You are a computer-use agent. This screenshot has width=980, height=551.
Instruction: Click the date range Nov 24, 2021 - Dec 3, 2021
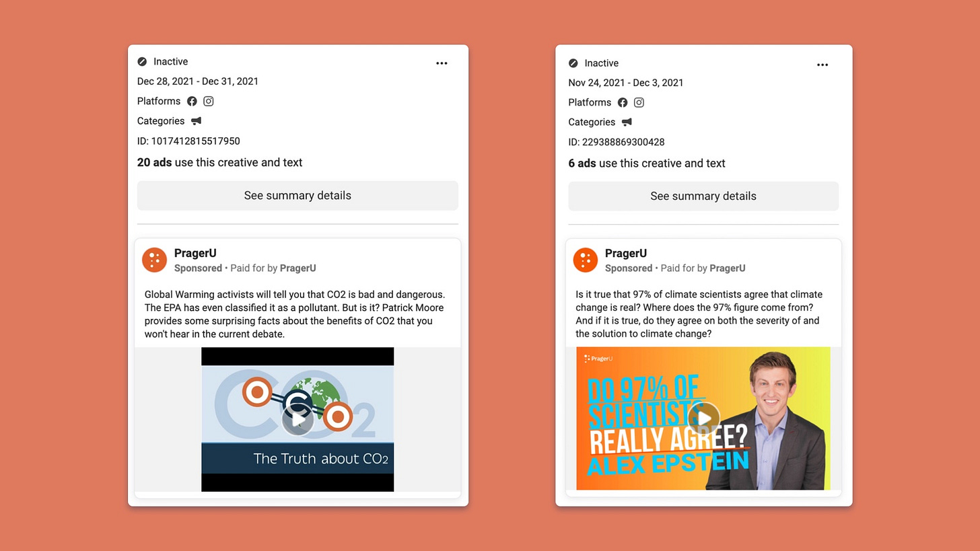626,83
